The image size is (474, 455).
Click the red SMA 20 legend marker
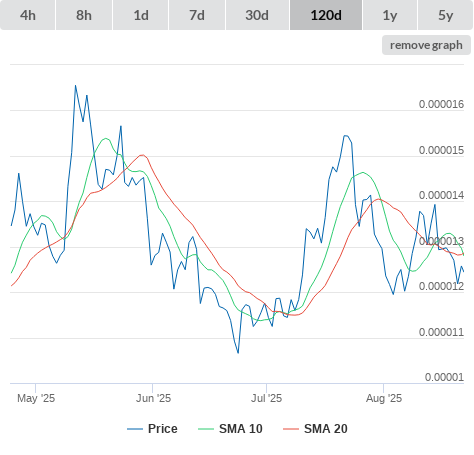click(291, 429)
